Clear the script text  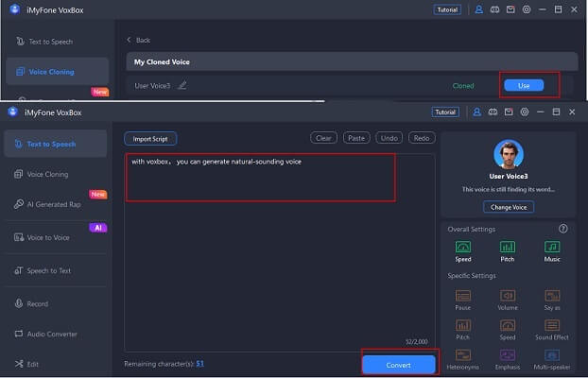point(323,138)
